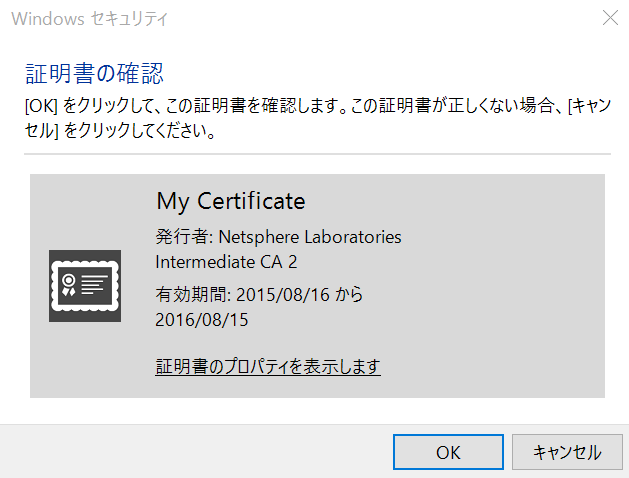Screen dimensions: 629x478
Task: Select the My Certificate name heading
Action: coord(231,201)
